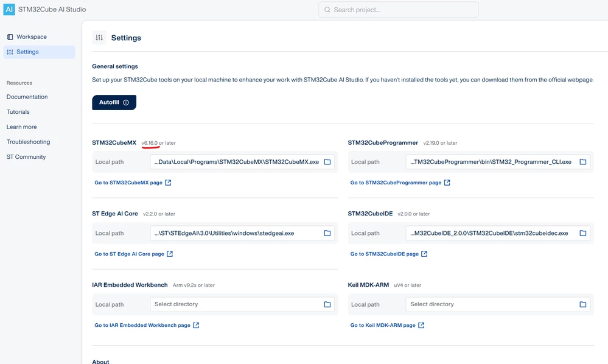Click the Settings sliders icon in sidebar

10,52
